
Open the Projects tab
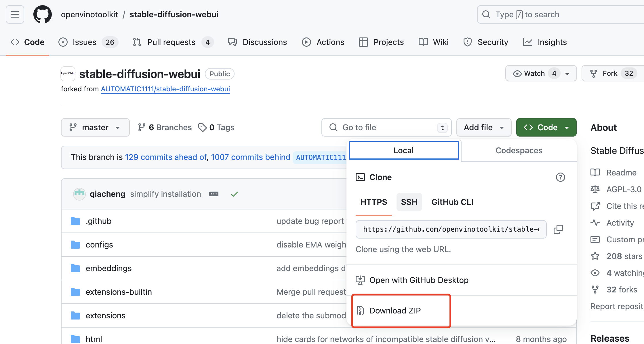coord(381,42)
